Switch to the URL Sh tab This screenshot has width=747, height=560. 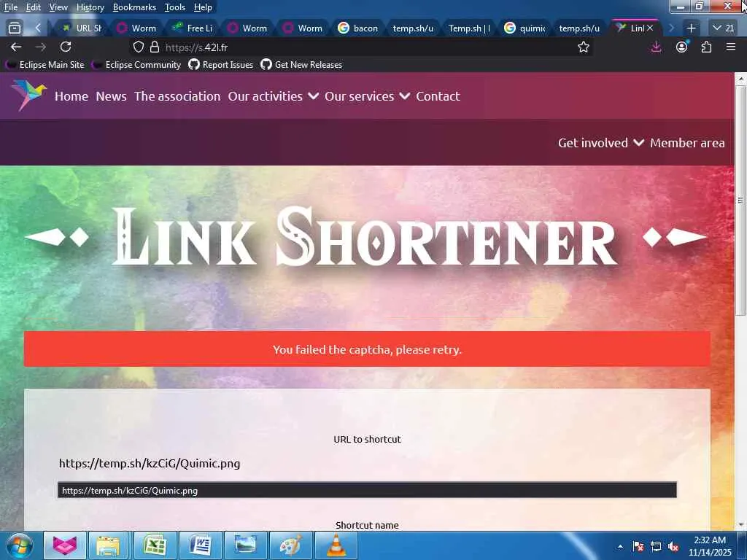[x=82, y=28]
